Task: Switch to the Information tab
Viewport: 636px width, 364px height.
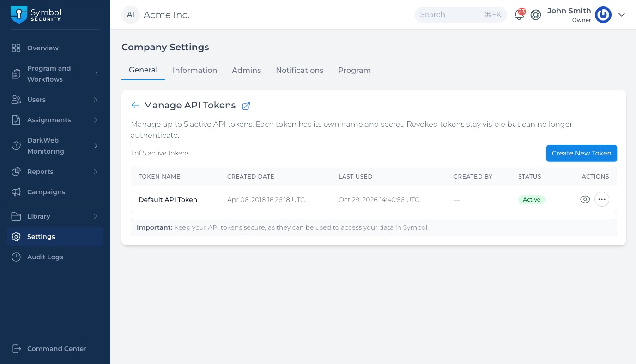Action: pyautogui.click(x=195, y=70)
